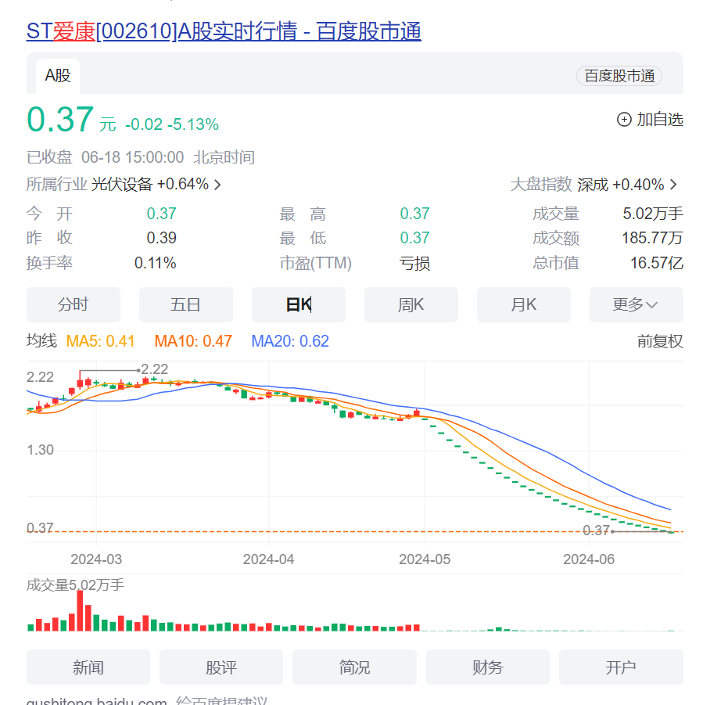Click the -0.02 -5.13% change text

(x=172, y=124)
